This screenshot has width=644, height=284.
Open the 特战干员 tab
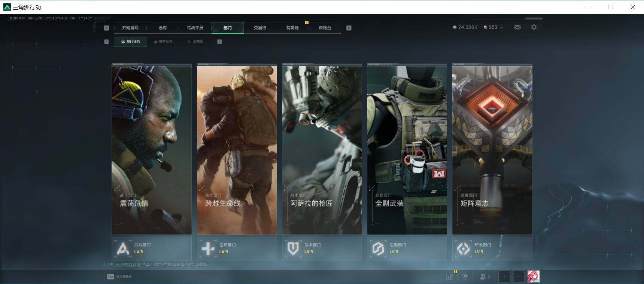pyautogui.click(x=195, y=28)
